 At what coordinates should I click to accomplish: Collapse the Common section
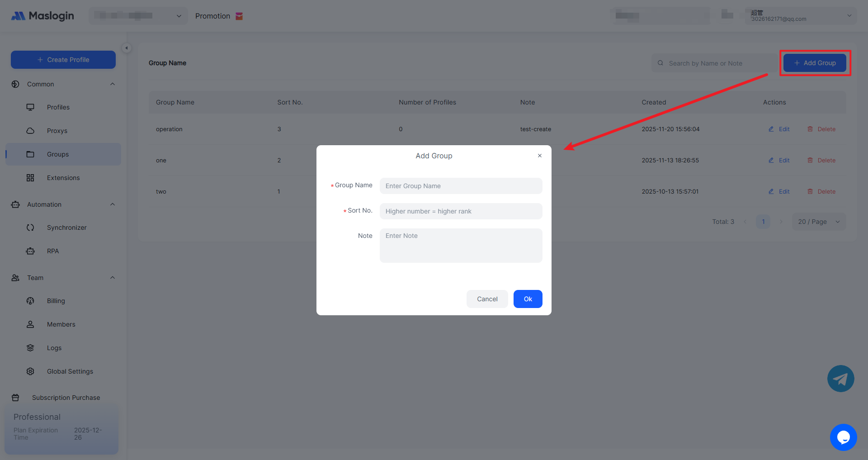pos(113,84)
